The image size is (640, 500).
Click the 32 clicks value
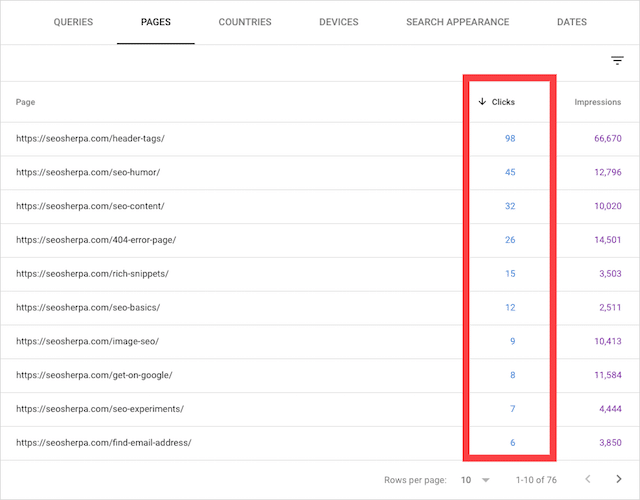tap(510, 206)
